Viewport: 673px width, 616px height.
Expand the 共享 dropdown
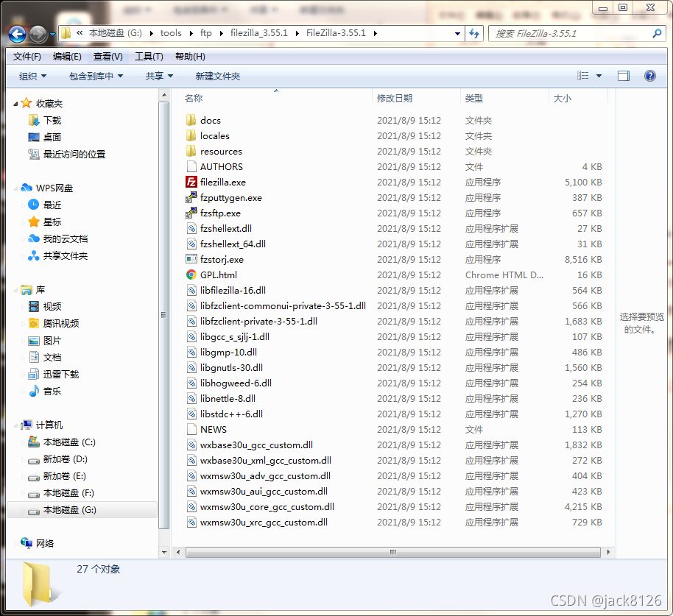tap(159, 76)
